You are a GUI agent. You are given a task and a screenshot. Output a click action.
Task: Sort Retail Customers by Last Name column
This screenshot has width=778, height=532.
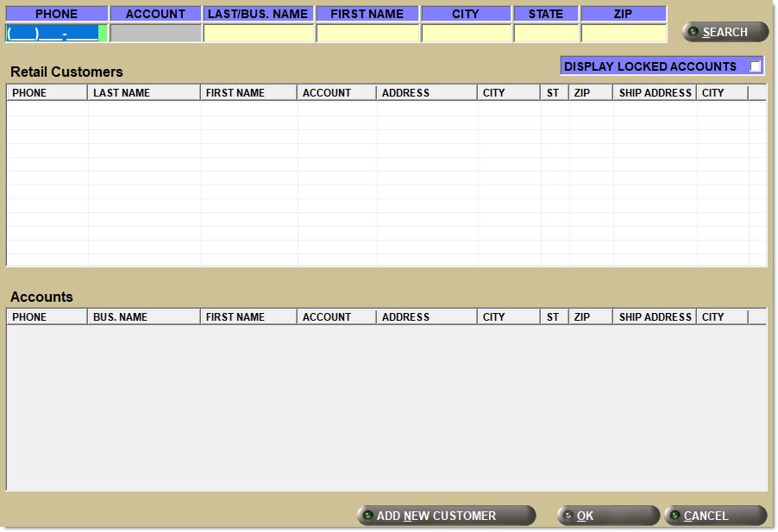(x=143, y=92)
